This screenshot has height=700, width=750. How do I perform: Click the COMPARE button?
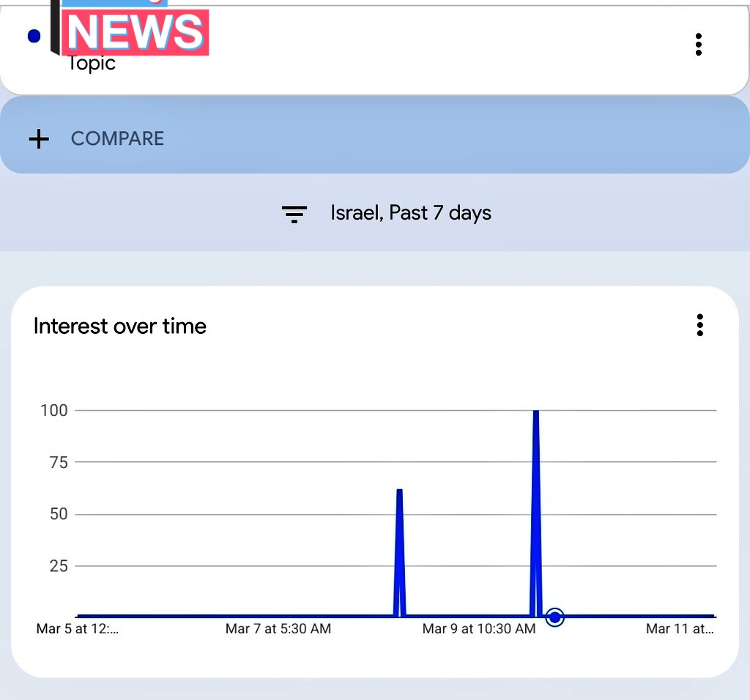374,135
